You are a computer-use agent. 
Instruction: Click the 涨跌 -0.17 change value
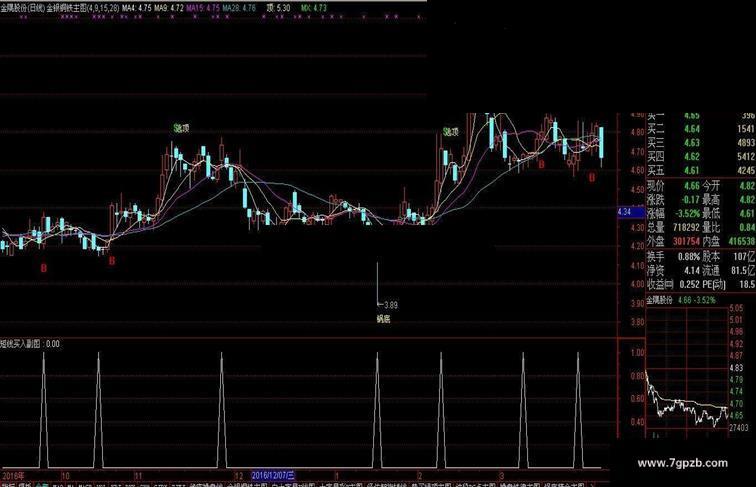pos(691,200)
